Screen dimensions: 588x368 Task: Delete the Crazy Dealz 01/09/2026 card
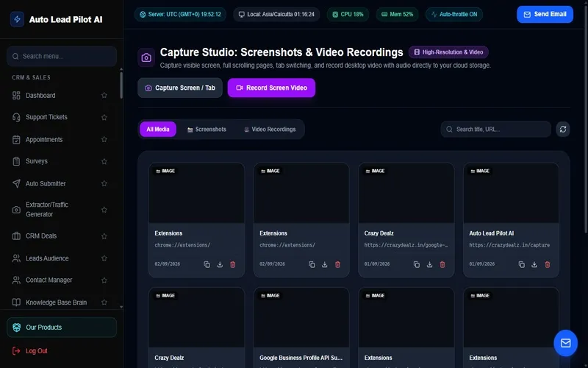pyautogui.click(x=442, y=264)
